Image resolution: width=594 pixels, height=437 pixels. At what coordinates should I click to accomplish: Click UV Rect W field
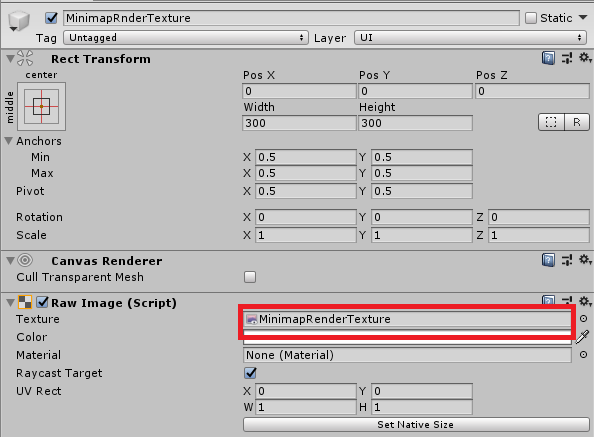(x=306, y=407)
